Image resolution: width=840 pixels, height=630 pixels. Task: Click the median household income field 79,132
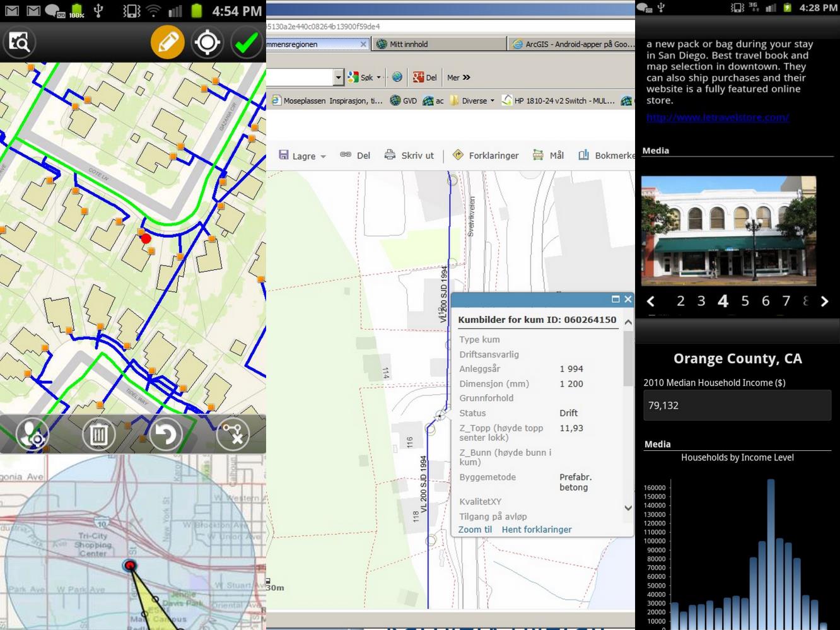737,405
